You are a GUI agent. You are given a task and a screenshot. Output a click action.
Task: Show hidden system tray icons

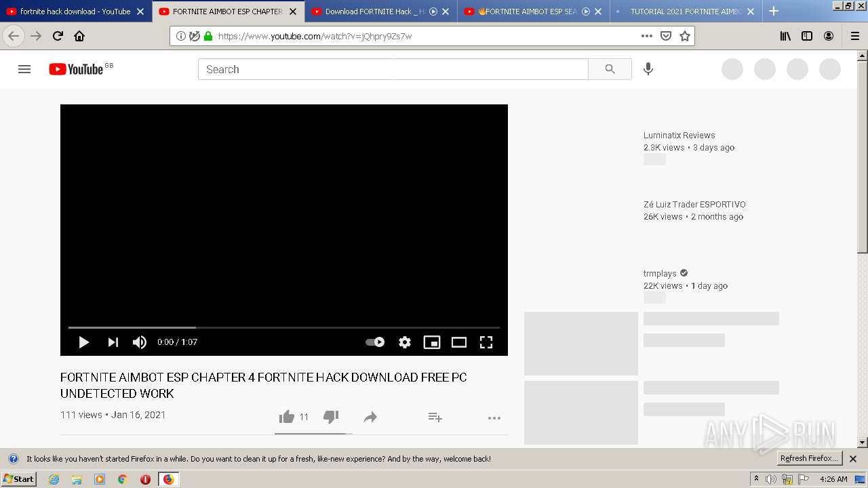click(757, 479)
